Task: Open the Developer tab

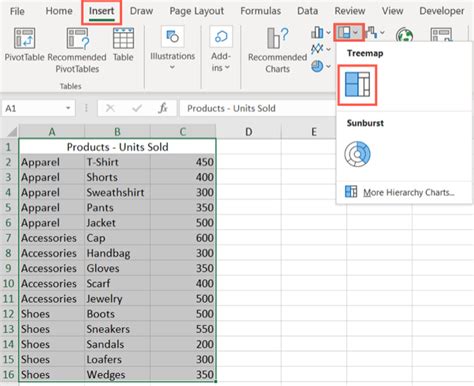Action: pos(442,11)
